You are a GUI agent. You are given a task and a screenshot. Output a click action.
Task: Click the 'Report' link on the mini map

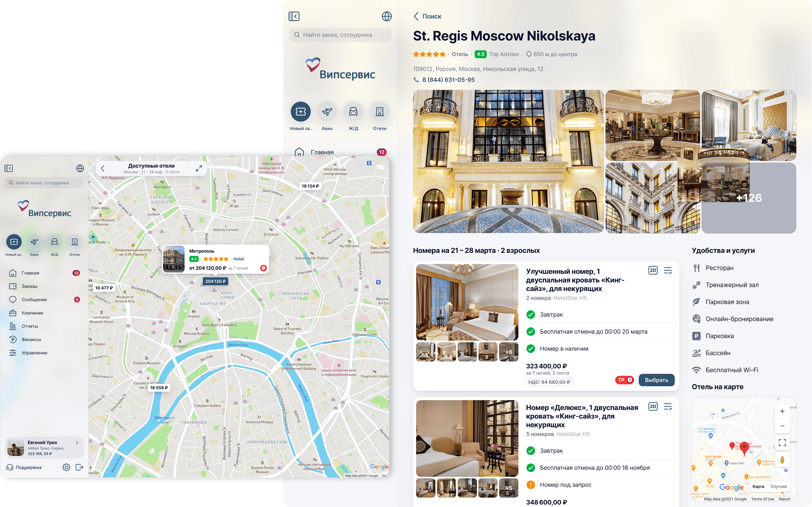[784, 499]
